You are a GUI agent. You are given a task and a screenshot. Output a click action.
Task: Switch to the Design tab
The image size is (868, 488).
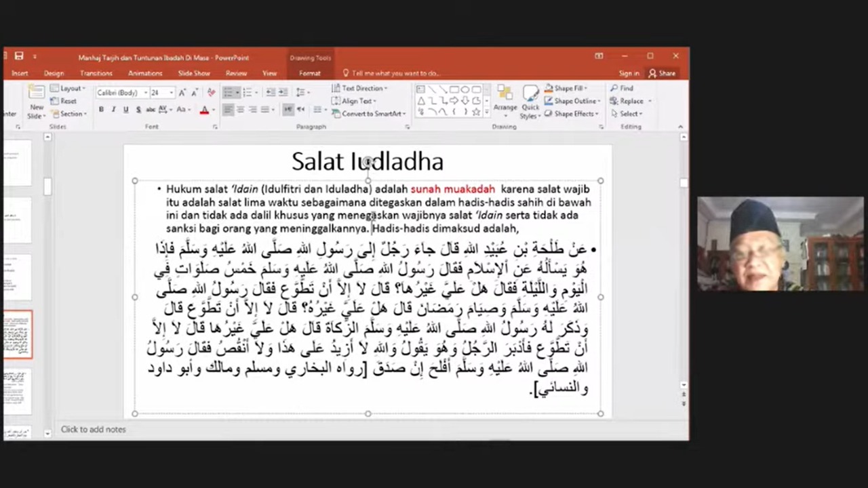click(54, 73)
